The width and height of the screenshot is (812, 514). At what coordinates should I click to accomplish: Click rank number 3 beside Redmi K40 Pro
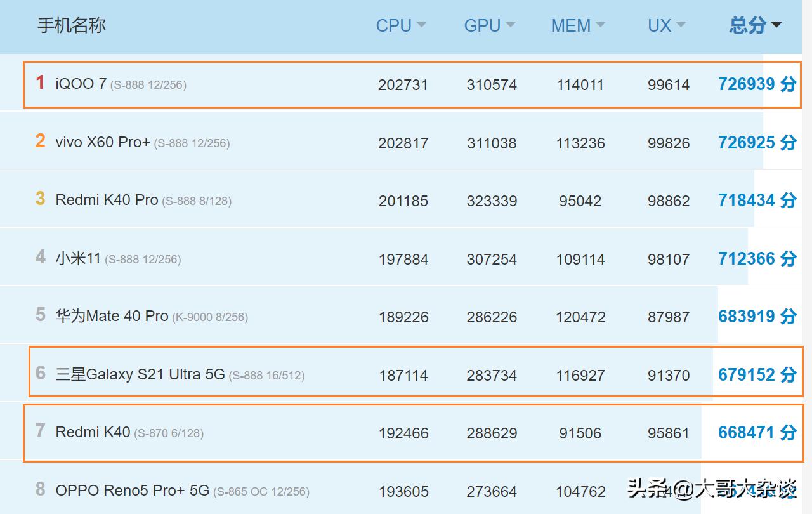pos(40,199)
